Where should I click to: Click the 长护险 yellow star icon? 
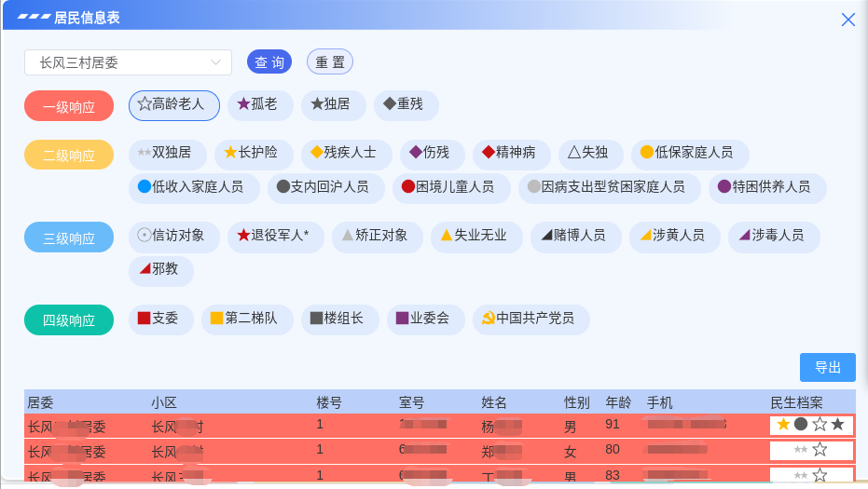coord(230,153)
